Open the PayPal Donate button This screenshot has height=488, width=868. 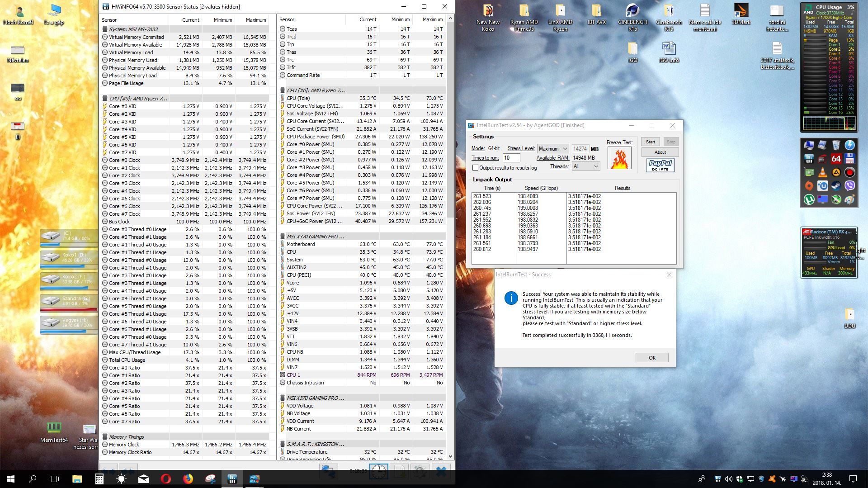click(x=660, y=165)
